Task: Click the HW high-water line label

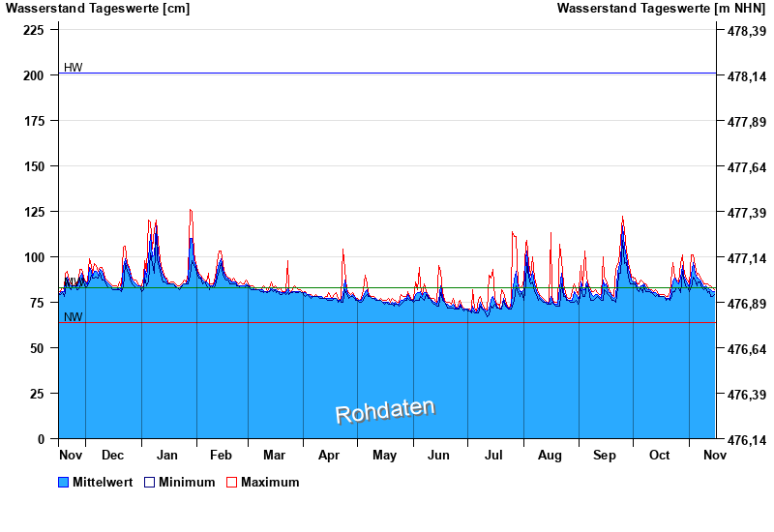Action: [73, 68]
